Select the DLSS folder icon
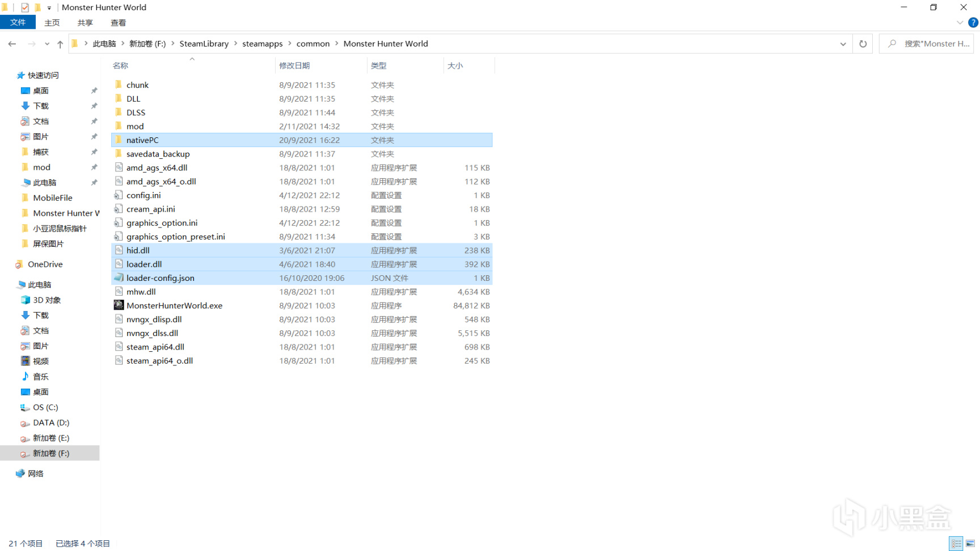 click(119, 112)
